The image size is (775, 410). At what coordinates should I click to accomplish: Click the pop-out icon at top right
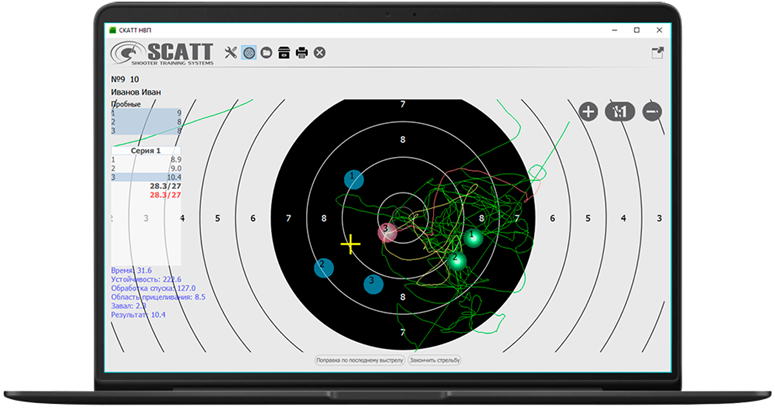tap(658, 52)
